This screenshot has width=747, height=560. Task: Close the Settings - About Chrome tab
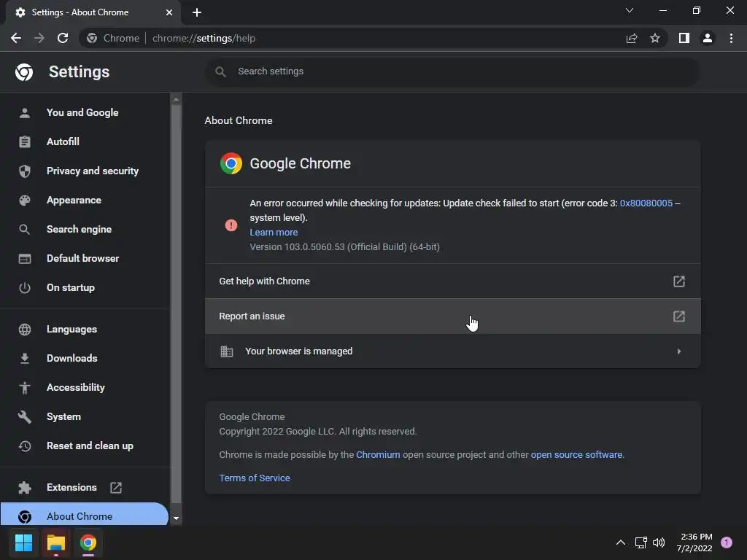[169, 12]
